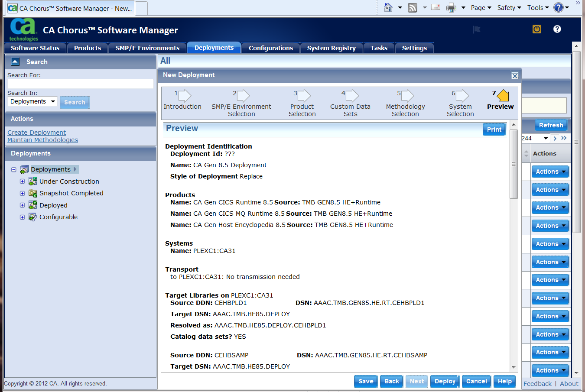Collapse the Deployments tree root

pos(14,169)
